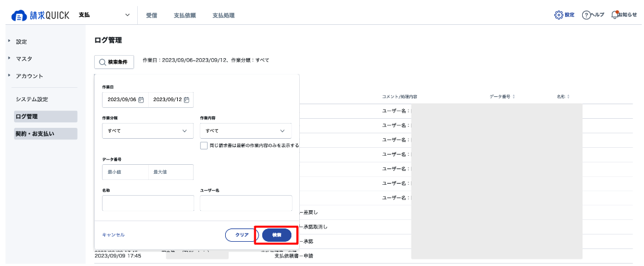Sort by 名称 column arrows
This screenshot has height=266, width=644.
coord(568,97)
